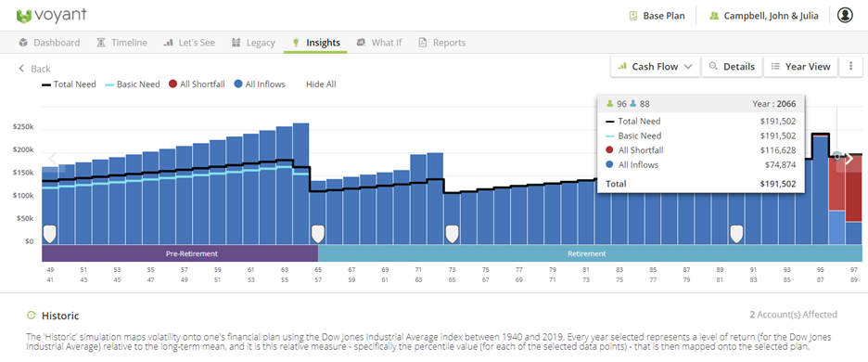Image resolution: width=868 pixels, height=362 pixels.
Task: Toggle the All Shortfall legend series
Action: click(x=197, y=84)
